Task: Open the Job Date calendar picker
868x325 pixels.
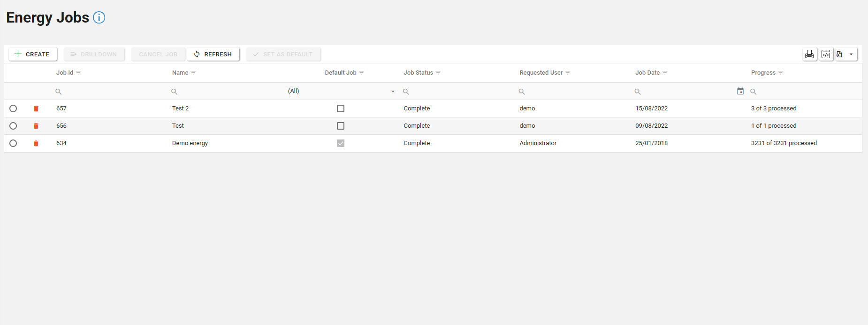Action: coord(740,91)
